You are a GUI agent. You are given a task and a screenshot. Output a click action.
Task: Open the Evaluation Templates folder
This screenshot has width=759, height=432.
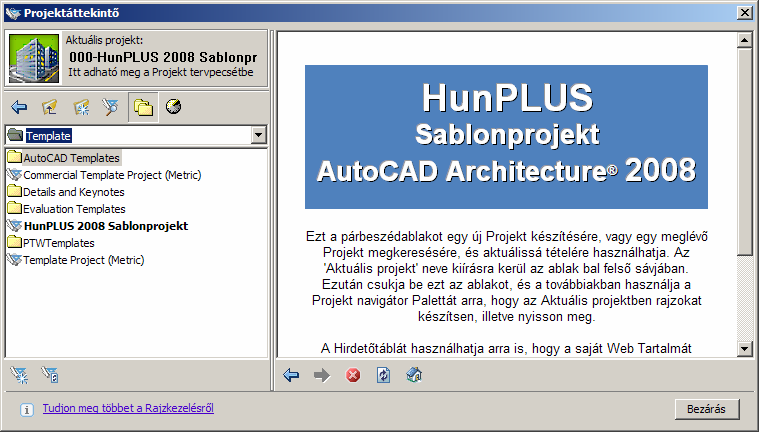67,209
